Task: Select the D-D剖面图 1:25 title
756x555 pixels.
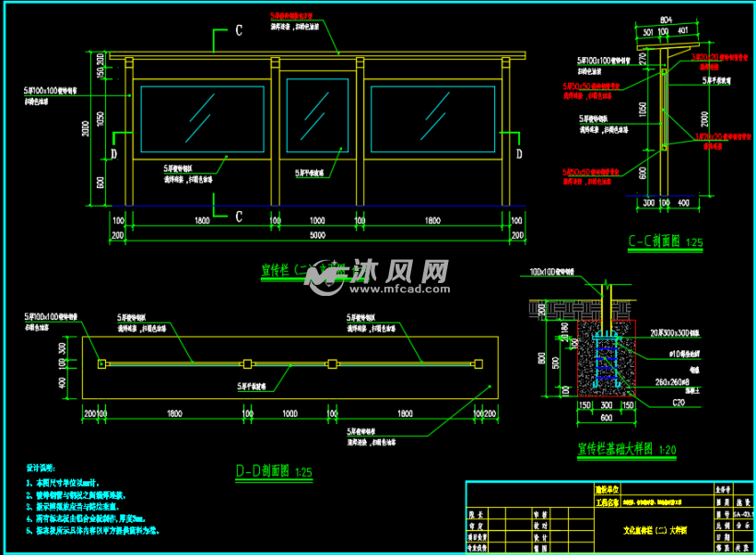Action: 275,472
